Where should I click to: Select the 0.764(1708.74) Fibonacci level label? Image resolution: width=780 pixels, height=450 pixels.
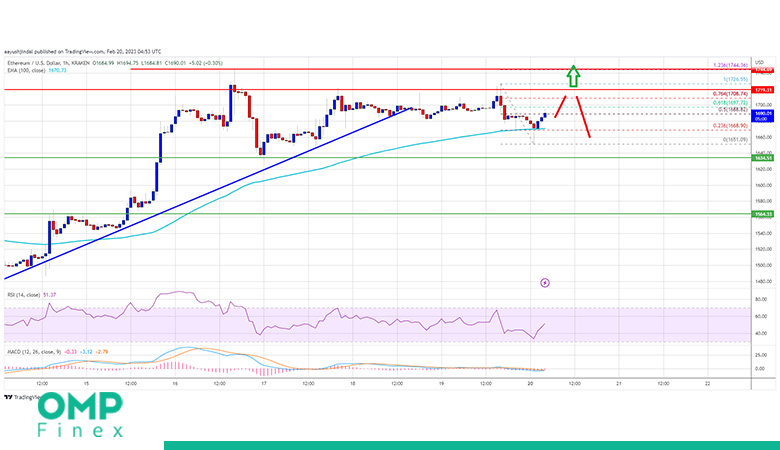(x=730, y=94)
